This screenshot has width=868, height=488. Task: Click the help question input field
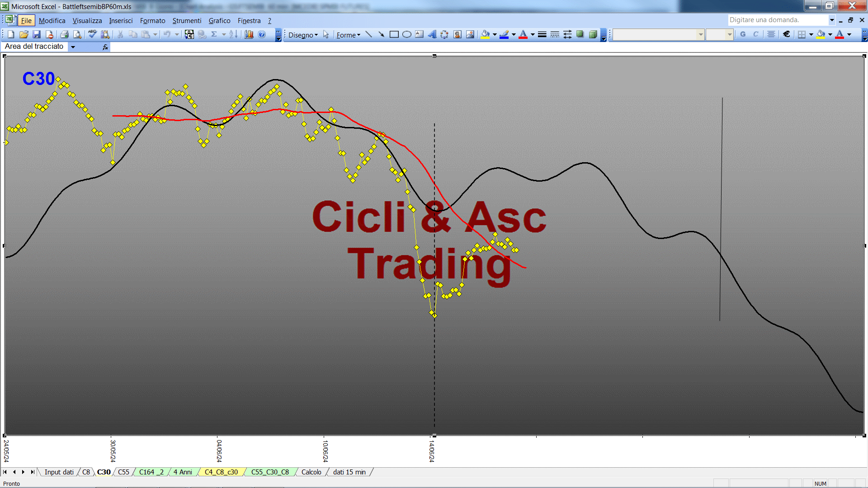point(778,20)
